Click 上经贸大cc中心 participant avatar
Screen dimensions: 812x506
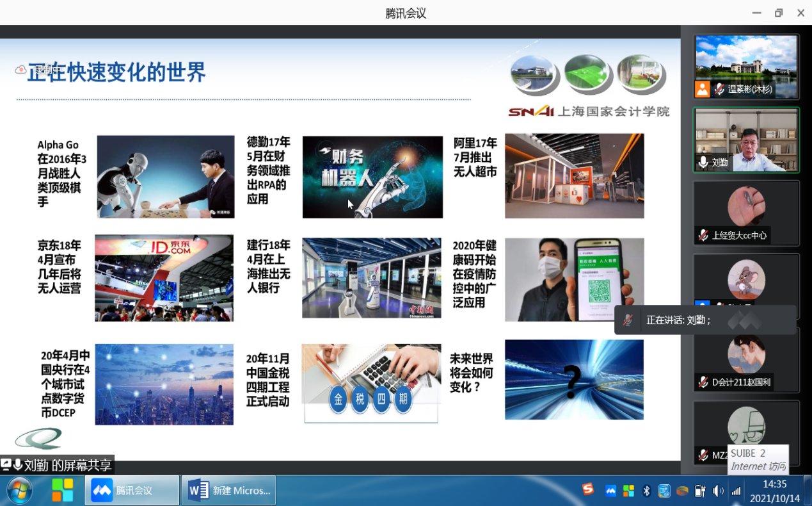(746, 206)
